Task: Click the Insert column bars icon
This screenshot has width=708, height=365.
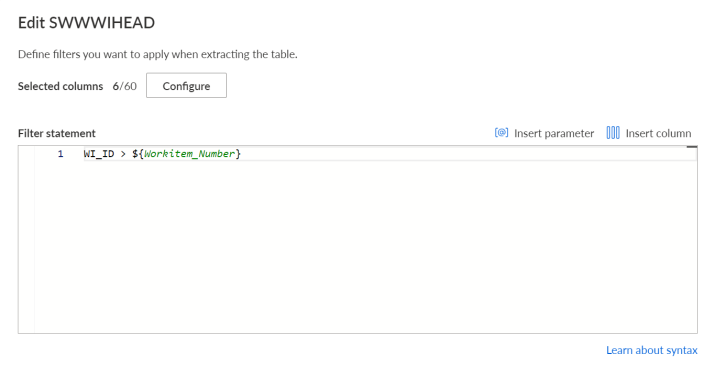Action: pos(613,132)
